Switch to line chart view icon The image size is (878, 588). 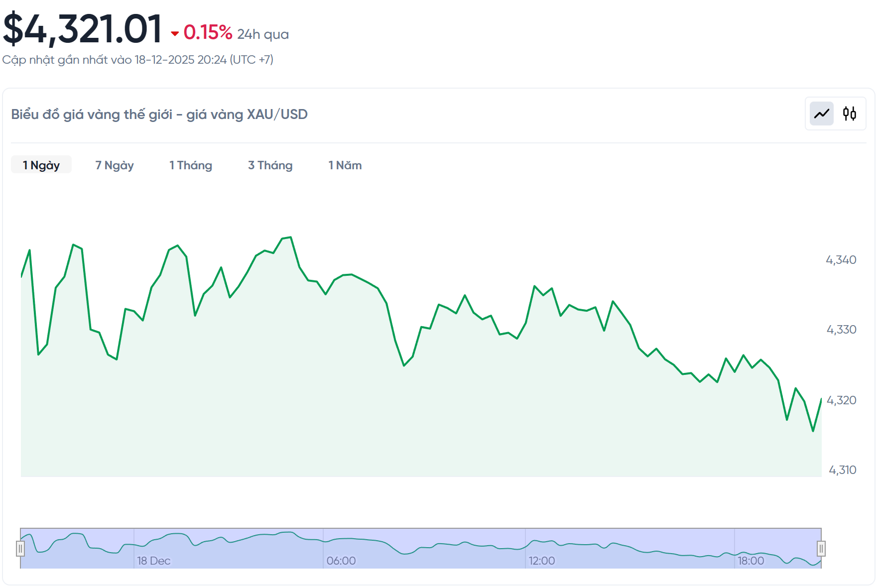coord(821,114)
